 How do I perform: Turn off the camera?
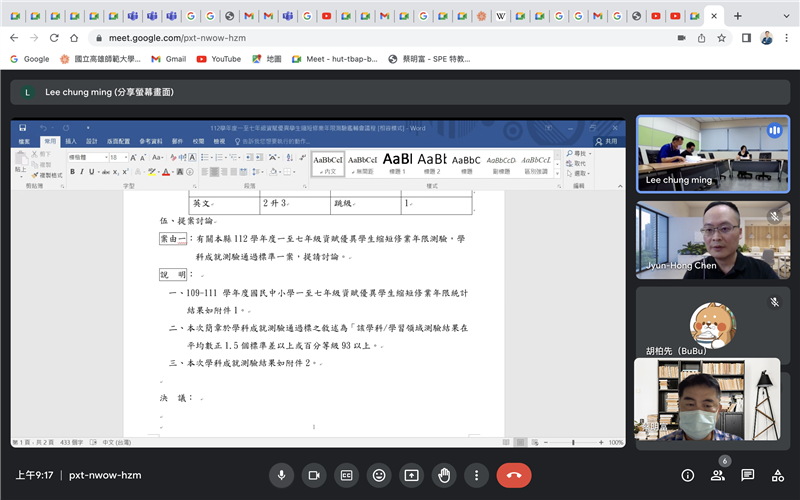coord(314,475)
